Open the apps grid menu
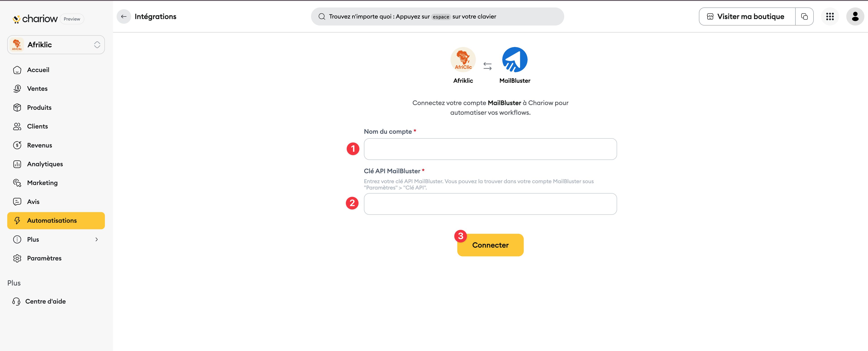This screenshot has width=868, height=351. (x=830, y=16)
